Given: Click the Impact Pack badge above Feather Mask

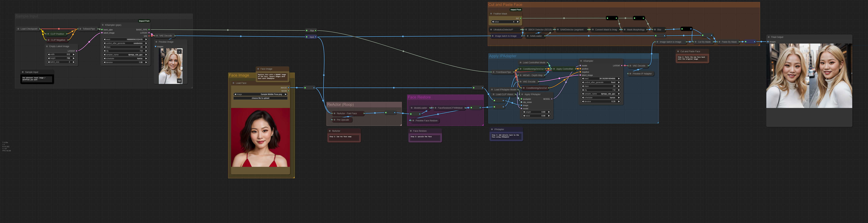Looking at the screenshot, I should click(x=516, y=10).
